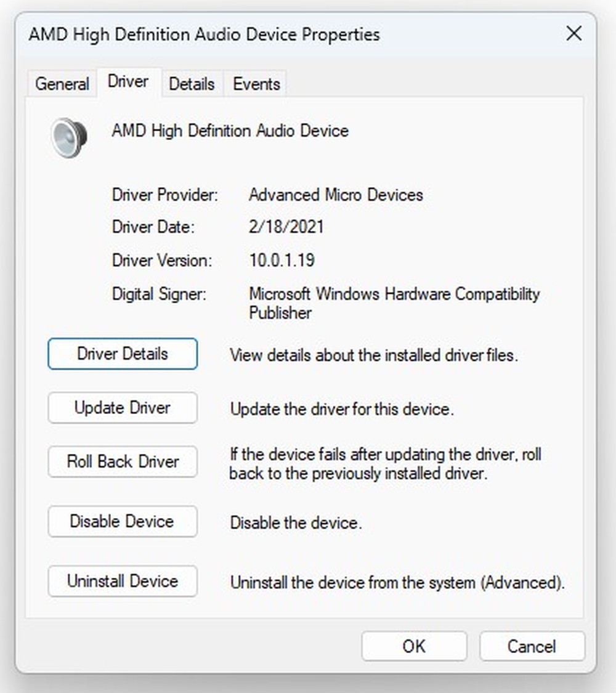Cancel the properties dialog

pyautogui.click(x=532, y=646)
